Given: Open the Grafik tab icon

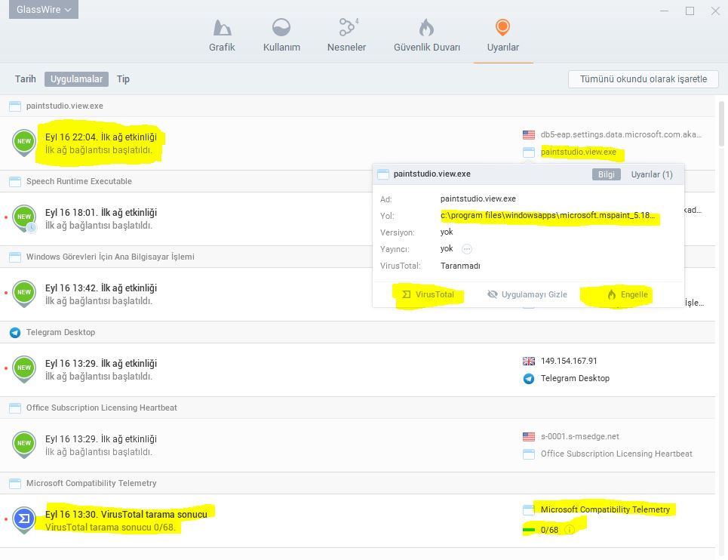Looking at the screenshot, I should point(222,28).
